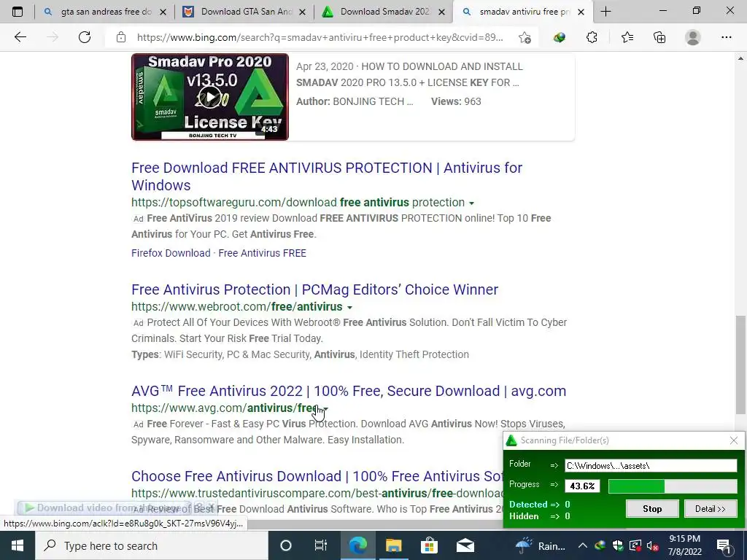Click Microsoft Edge taskbar icon
Screen dimensions: 747x560
[x=357, y=545]
